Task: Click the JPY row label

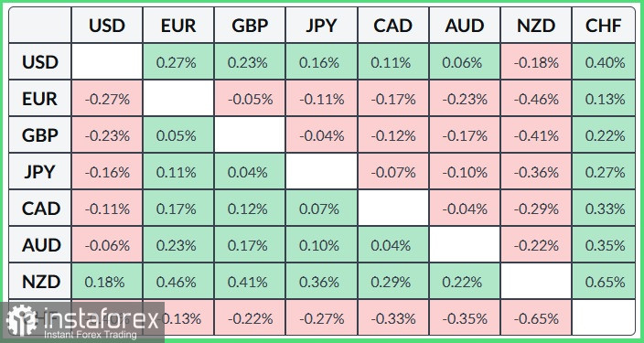Action: pyautogui.click(x=40, y=172)
